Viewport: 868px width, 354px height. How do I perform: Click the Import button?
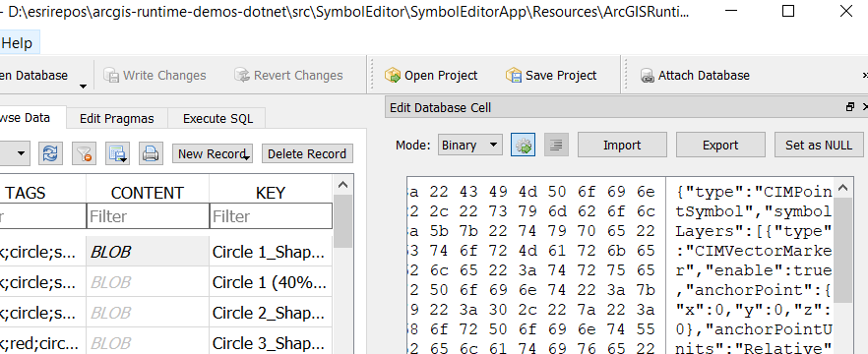coord(622,145)
